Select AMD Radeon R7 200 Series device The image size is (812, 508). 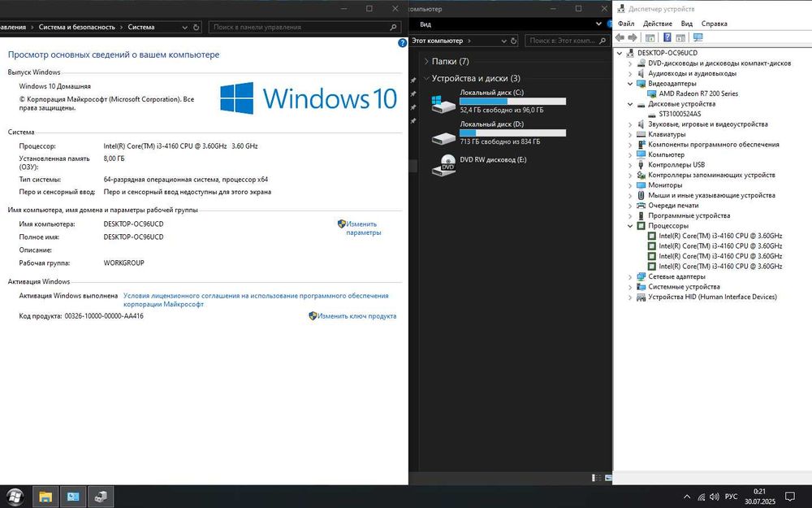coord(698,93)
